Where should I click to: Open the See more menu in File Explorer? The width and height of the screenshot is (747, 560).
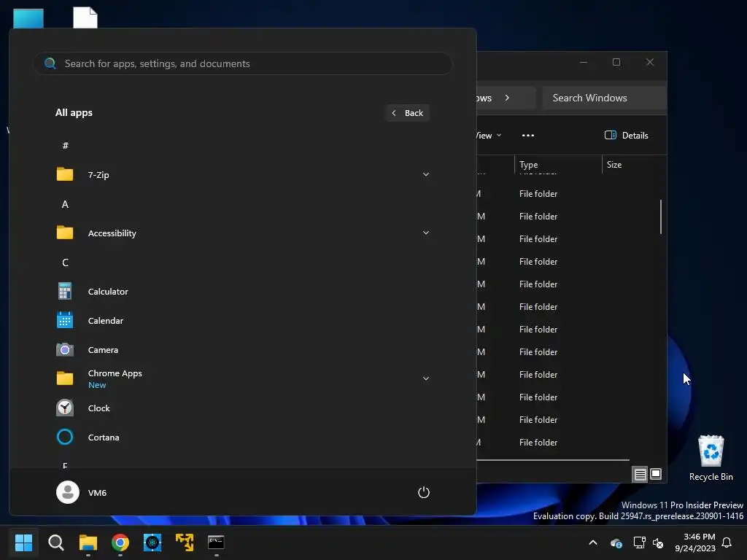click(528, 135)
